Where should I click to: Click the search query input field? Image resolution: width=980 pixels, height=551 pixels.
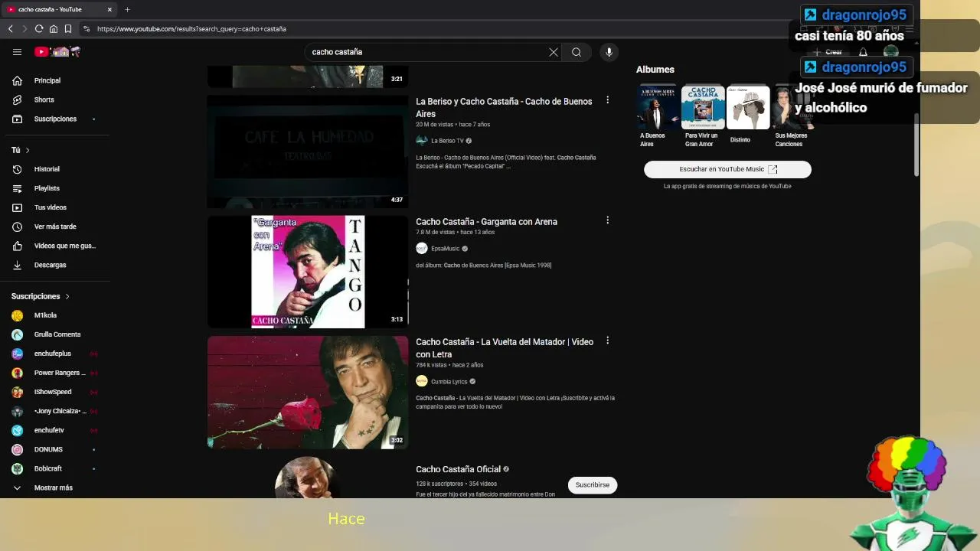point(425,52)
